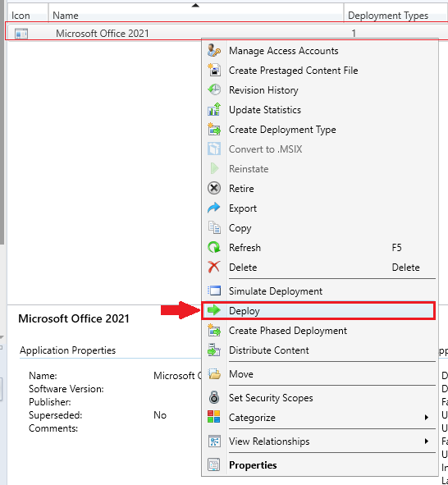This screenshot has height=485, width=448.
Task: Click the Create Prestaged Content File icon
Action: (x=214, y=71)
